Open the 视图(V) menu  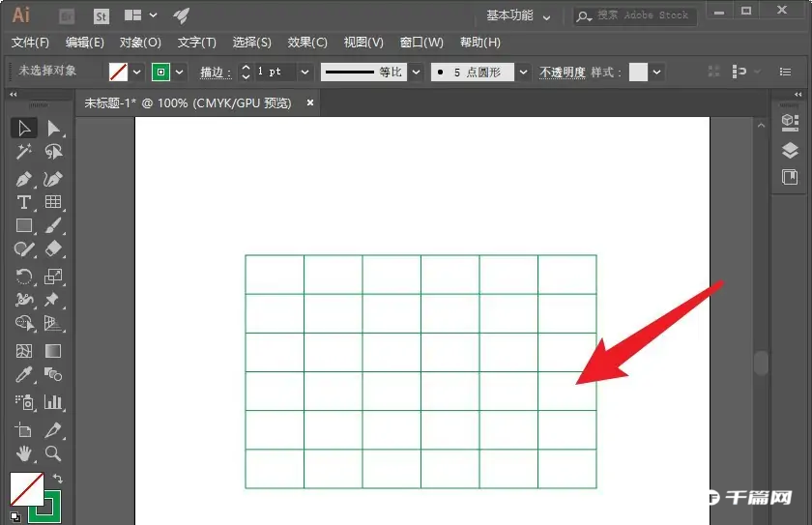click(x=363, y=43)
